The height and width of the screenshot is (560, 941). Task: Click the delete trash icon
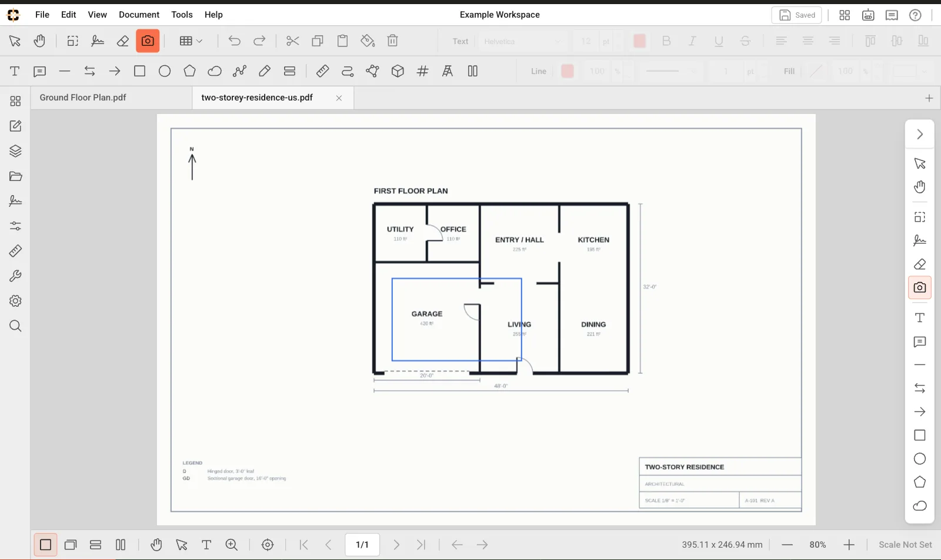(x=393, y=41)
